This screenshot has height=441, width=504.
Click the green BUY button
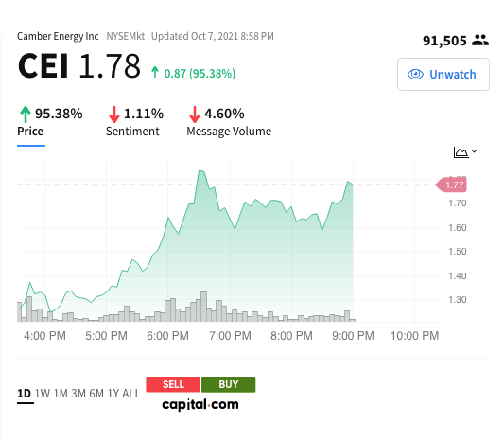[x=229, y=384]
